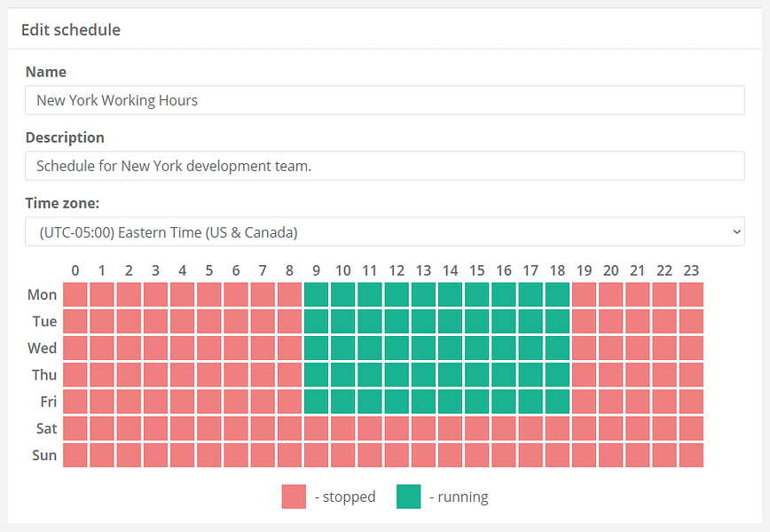Toggle Sunday hour 0 cell
770x532 pixels.
75,455
